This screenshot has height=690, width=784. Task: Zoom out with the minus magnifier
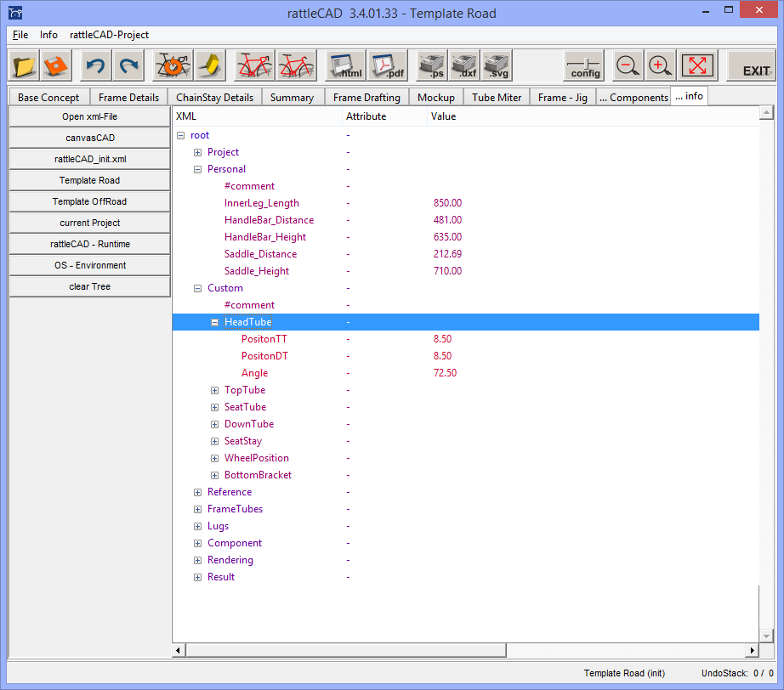point(628,65)
